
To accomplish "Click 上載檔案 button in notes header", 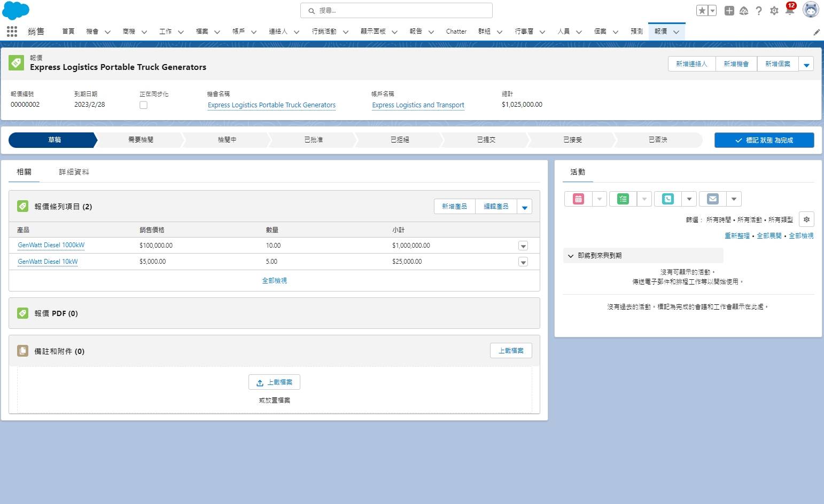I will pos(511,351).
